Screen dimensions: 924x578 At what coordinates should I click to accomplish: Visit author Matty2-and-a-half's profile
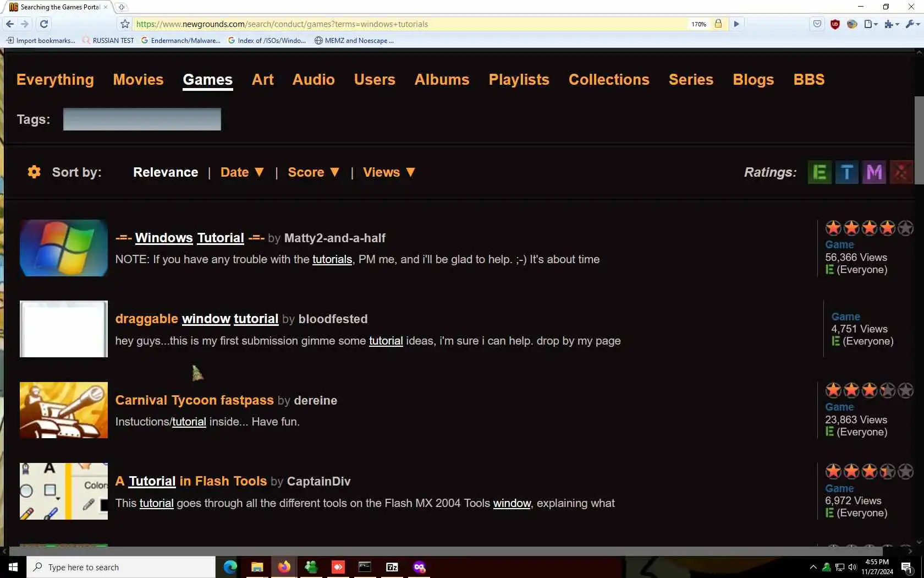334,238
